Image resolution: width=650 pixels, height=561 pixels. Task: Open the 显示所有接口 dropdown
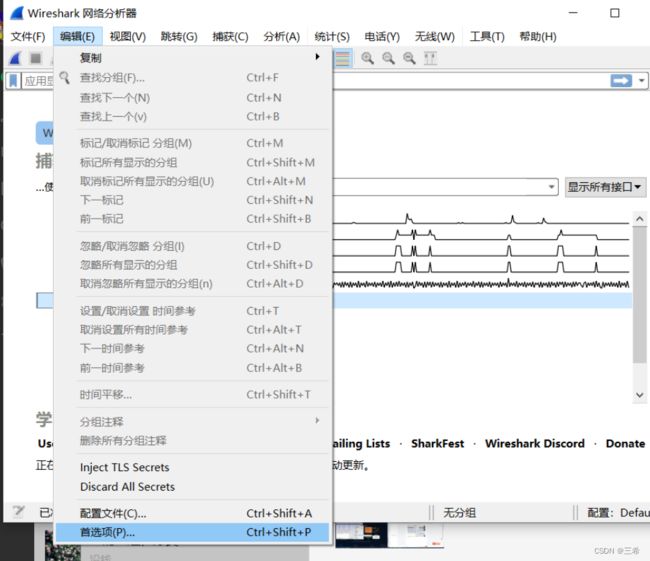[604, 187]
